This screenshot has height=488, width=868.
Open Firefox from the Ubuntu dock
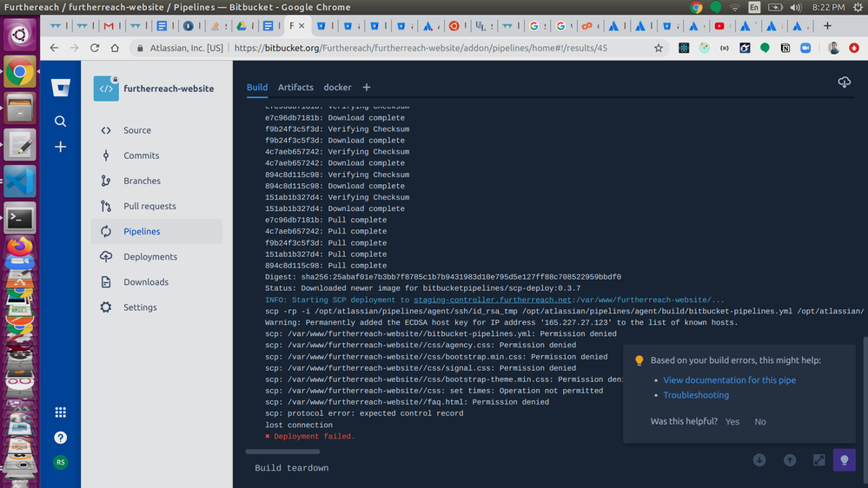coord(20,247)
